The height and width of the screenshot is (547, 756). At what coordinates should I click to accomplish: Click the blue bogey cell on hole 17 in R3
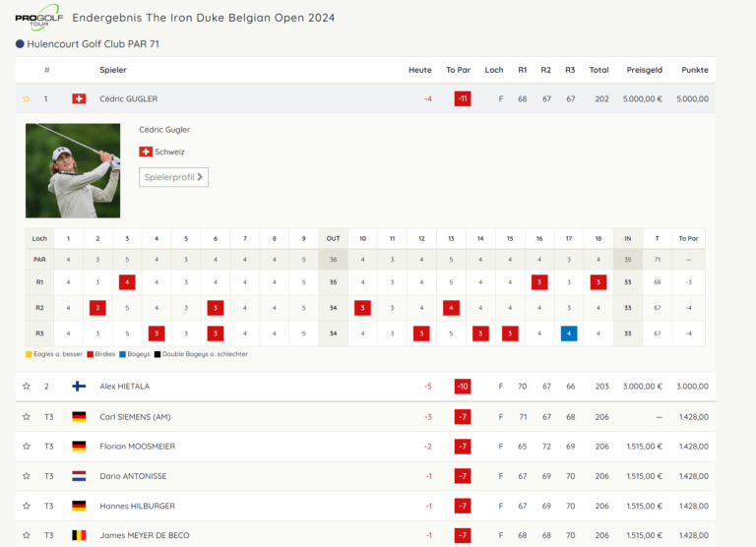click(569, 333)
